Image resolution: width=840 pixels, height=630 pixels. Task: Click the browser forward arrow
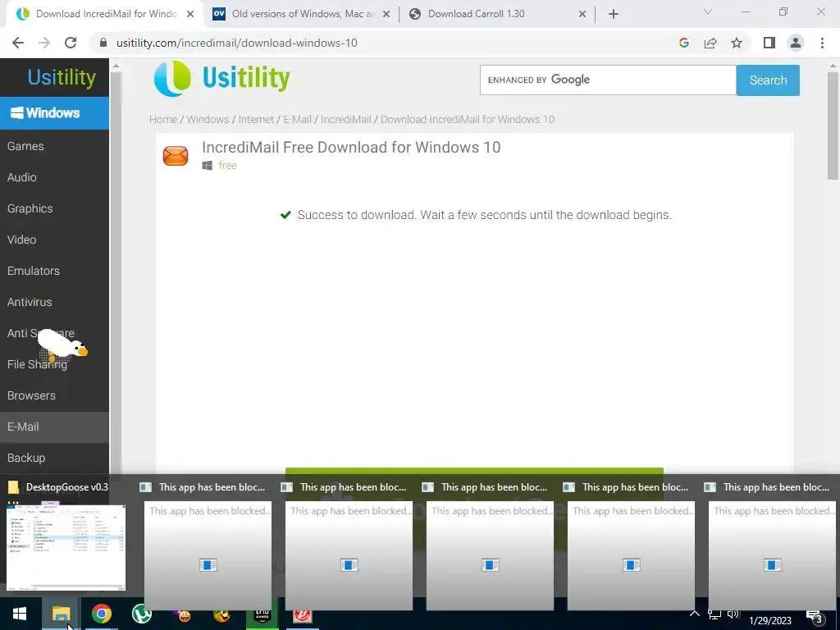pos(44,43)
